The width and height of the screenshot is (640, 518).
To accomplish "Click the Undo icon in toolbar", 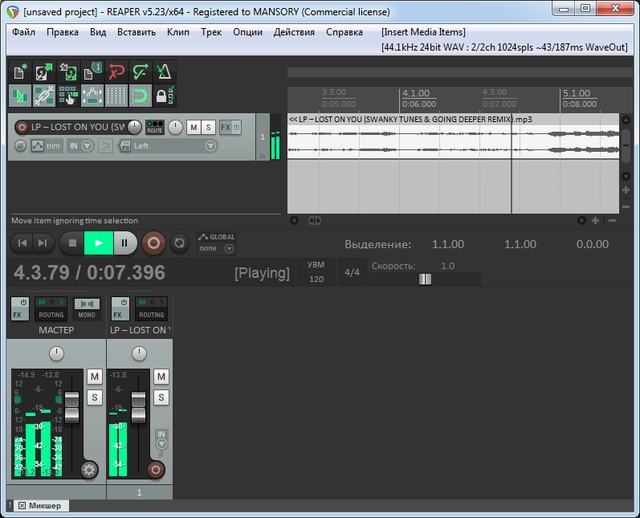I will pos(115,72).
